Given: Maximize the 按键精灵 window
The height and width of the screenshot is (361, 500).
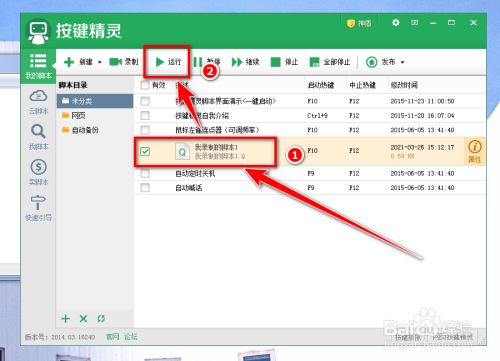Looking at the screenshot, I should pos(451,23).
